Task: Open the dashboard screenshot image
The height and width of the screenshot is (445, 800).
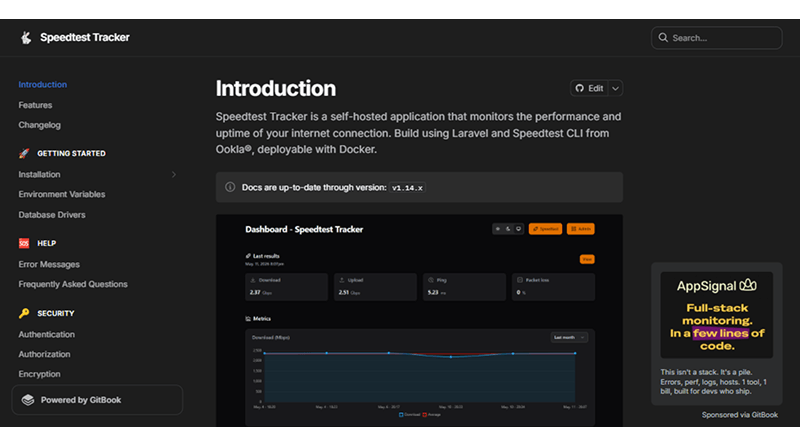Action: pyautogui.click(x=419, y=320)
